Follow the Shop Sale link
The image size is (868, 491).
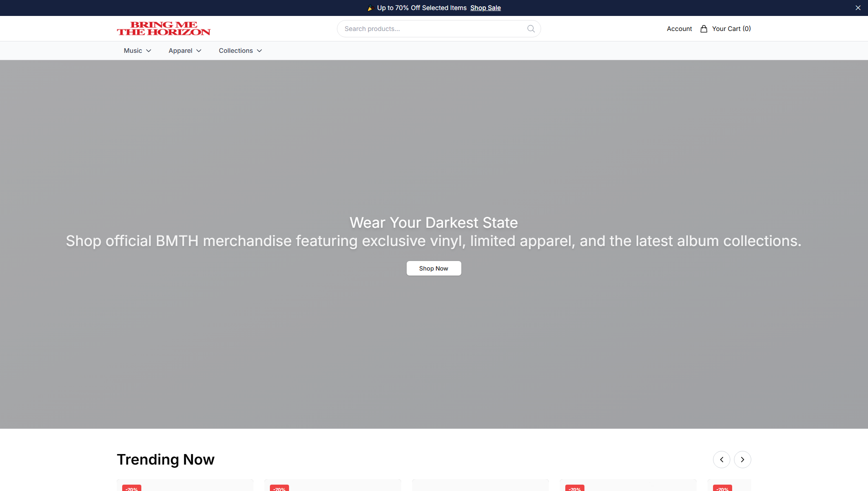pyautogui.click(x=486, y=8)
